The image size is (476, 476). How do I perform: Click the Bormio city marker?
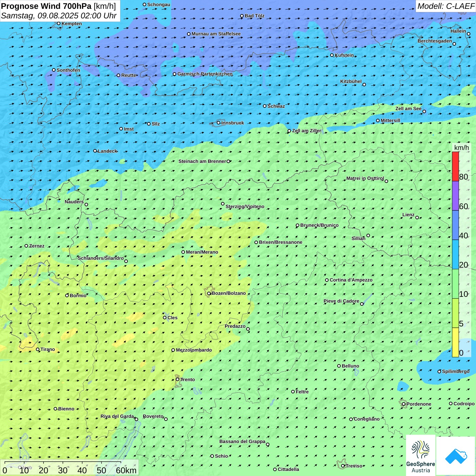pos(67,295)
